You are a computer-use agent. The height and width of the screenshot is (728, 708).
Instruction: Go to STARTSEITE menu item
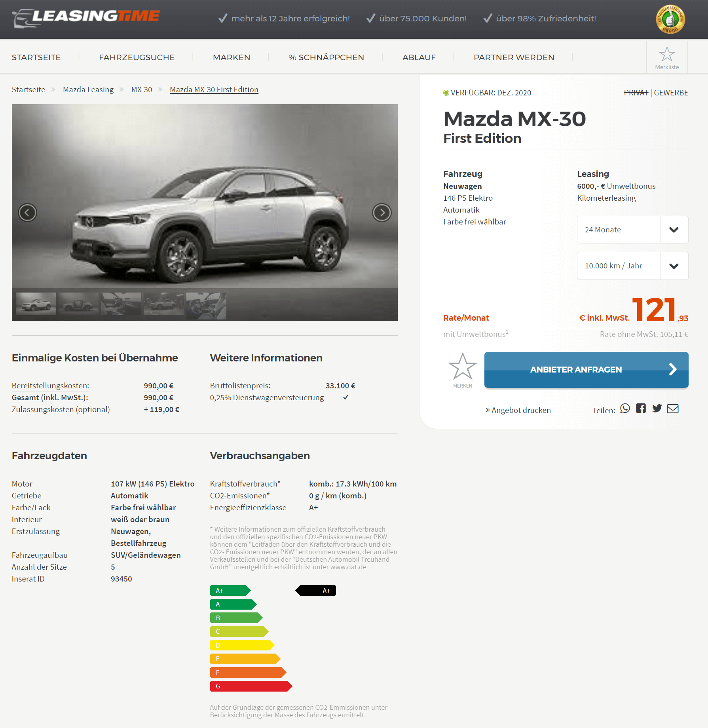click(x=36, y=57)
